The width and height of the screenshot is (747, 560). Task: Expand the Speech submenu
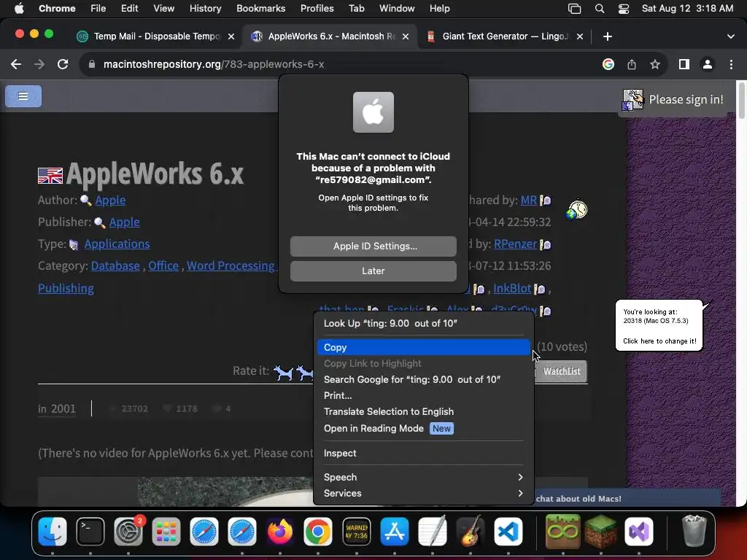[x=423, y=477]
